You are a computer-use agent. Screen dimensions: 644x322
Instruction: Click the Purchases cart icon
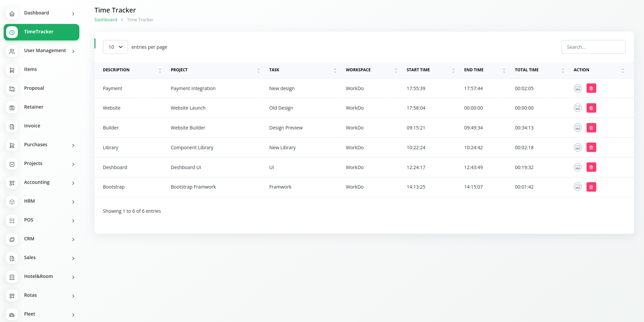click(x=12, y=146)
